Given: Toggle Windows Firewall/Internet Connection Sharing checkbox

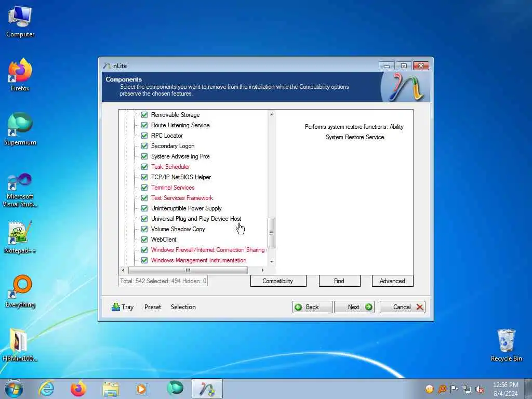Looking at the screenshot, I should (144, 250).
